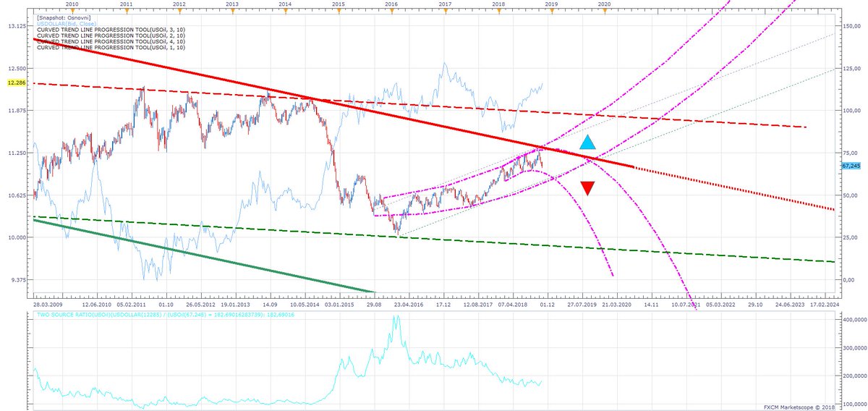
Task: Click the 2011 year marker triangle
Action: pyautogui.click(x=127, y=10)
